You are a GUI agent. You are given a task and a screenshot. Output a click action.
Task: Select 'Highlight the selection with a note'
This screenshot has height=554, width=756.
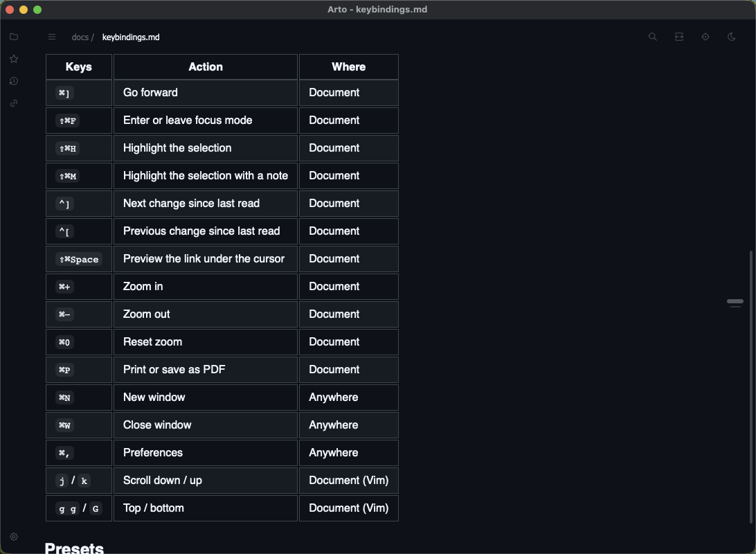[206, 175]
